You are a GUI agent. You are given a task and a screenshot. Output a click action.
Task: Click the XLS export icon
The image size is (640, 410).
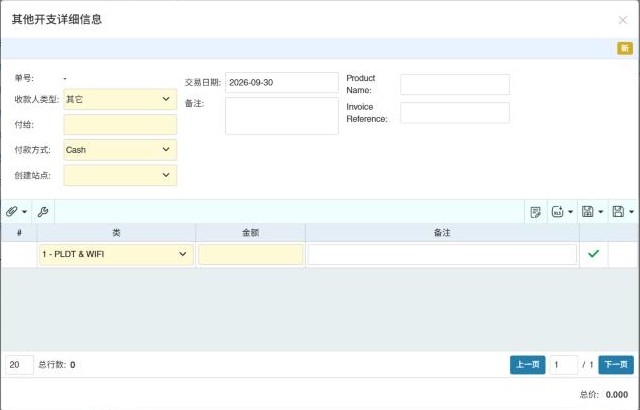tap(557, 211)
